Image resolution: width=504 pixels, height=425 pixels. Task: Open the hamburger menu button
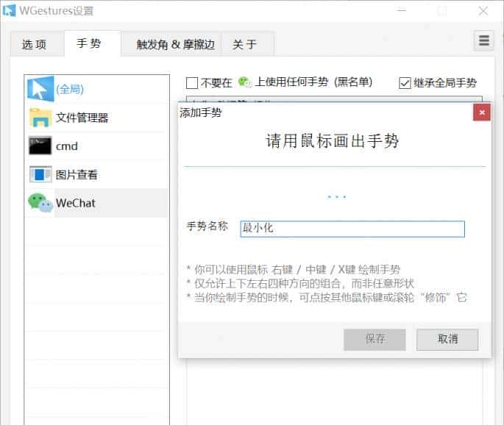(x=483, y=40)
